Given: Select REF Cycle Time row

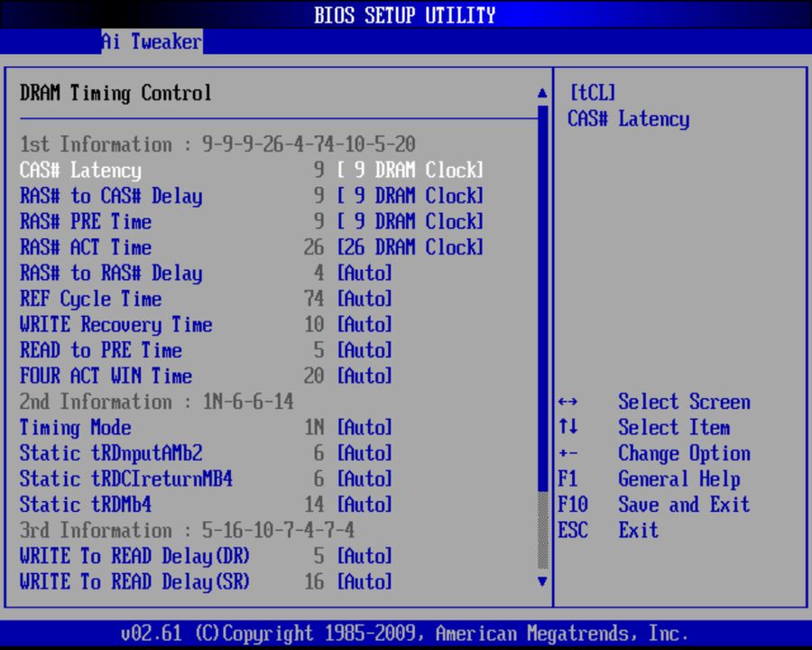Looking at the screenshot, I should click(x=90, y=299).
